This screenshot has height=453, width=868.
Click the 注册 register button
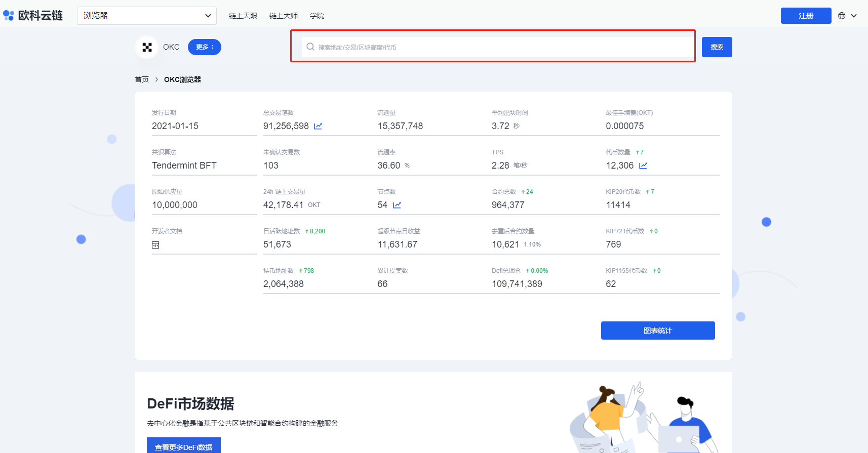click(x=806, y=16)
